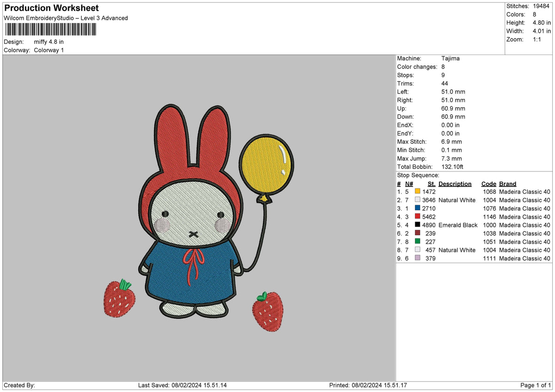Click the 'St.' column header
Screen dimensions: 555x392
pyautogui.click(x=432, y=184)
